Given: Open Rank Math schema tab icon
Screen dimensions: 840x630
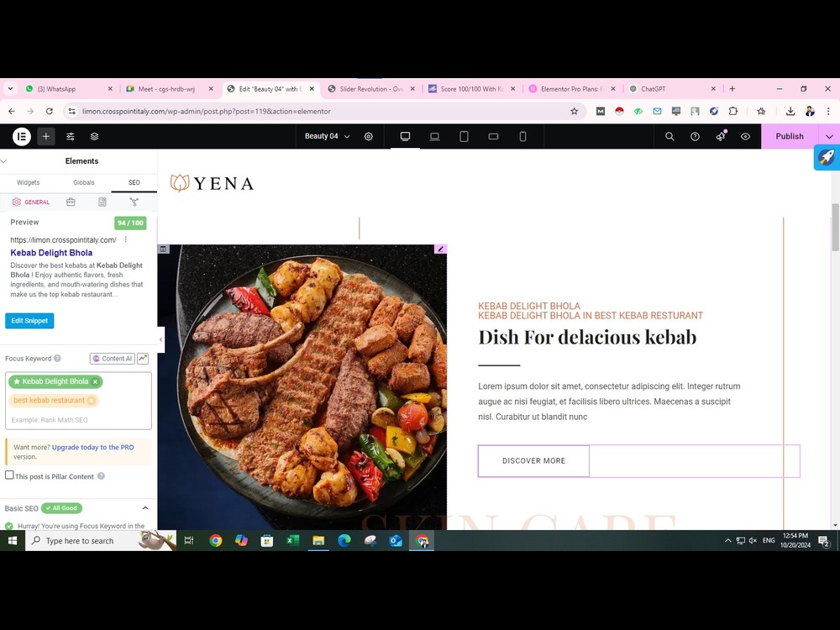Looking at the screenshot, I should [x=102, y=202].
